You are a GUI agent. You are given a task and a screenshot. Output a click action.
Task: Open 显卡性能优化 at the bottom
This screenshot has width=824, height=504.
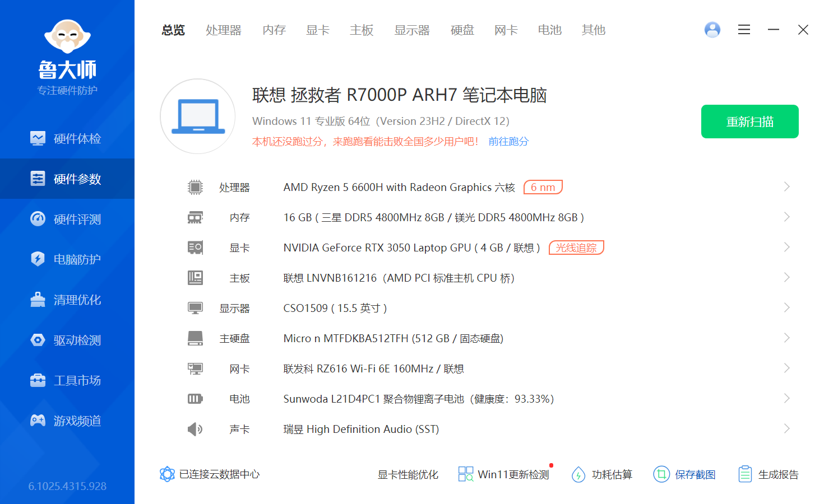pyautogui.click(x=408, y=474)
